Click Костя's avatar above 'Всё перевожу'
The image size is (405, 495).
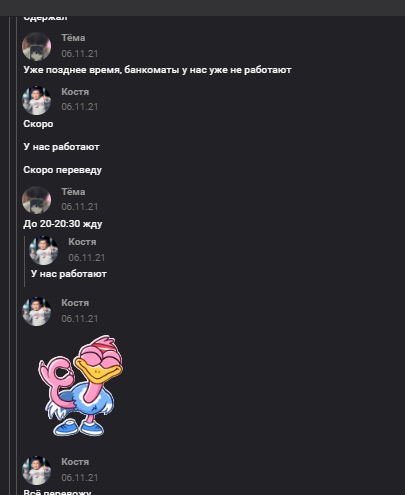tap(37, 470)
